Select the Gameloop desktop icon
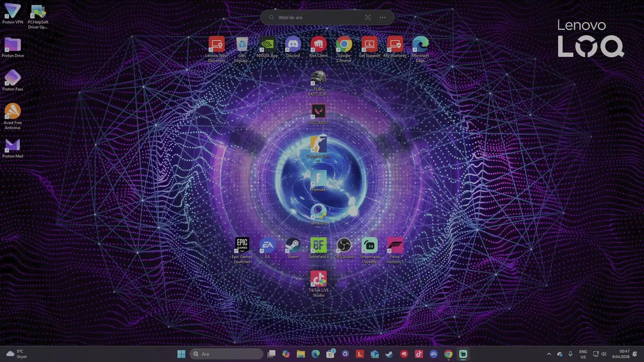The height and width of the screenshot is (362, 644). tap(318, 215)
